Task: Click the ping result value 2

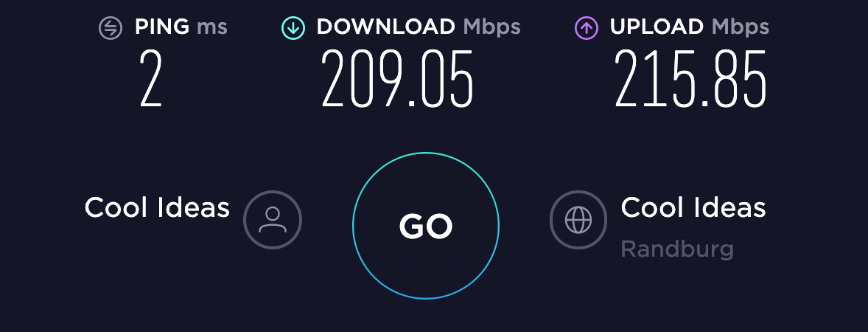Action: pos(150,79)
